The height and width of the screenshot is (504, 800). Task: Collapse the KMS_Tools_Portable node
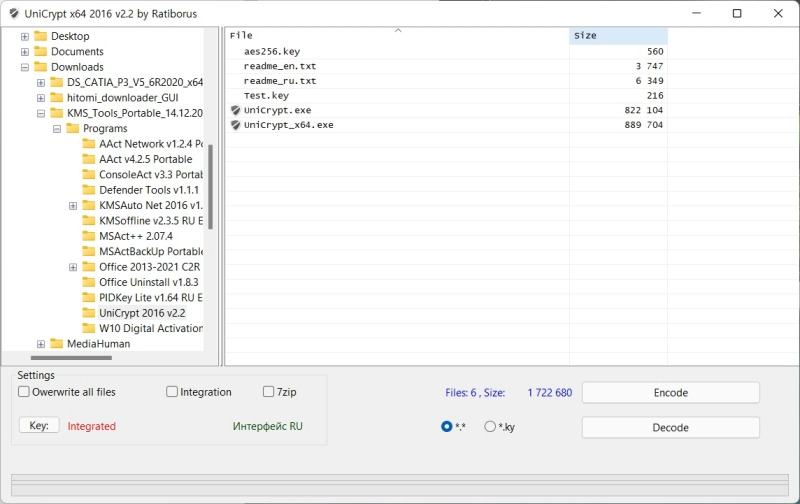tap(41, 114)
